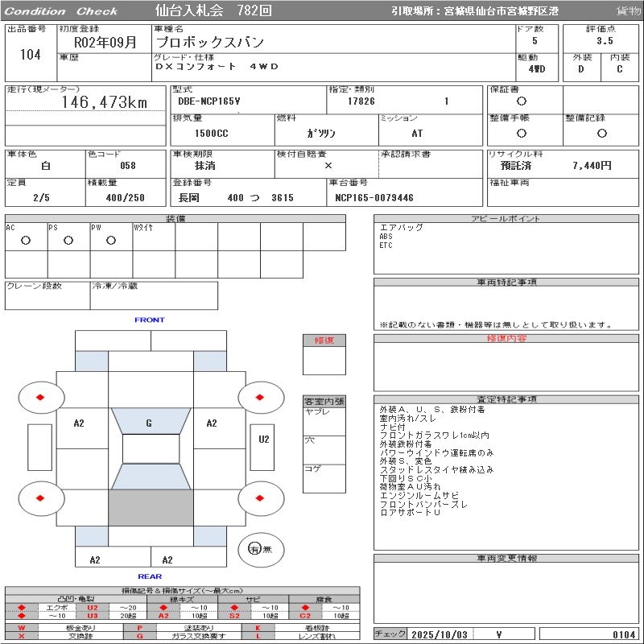The height and width of the screenshot is (644, 644).
Task: Select the windshield G damage mark
Action: coord(149,423)
